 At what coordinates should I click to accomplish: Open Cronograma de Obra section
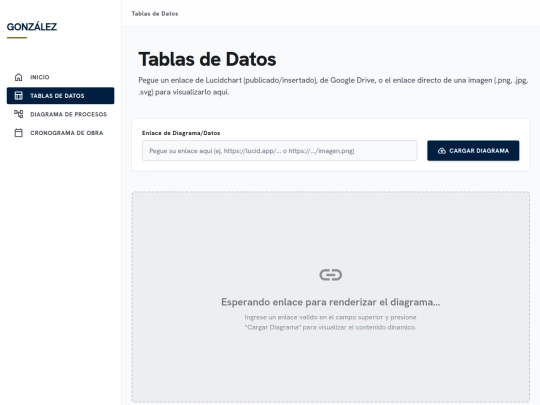point(61,133)
